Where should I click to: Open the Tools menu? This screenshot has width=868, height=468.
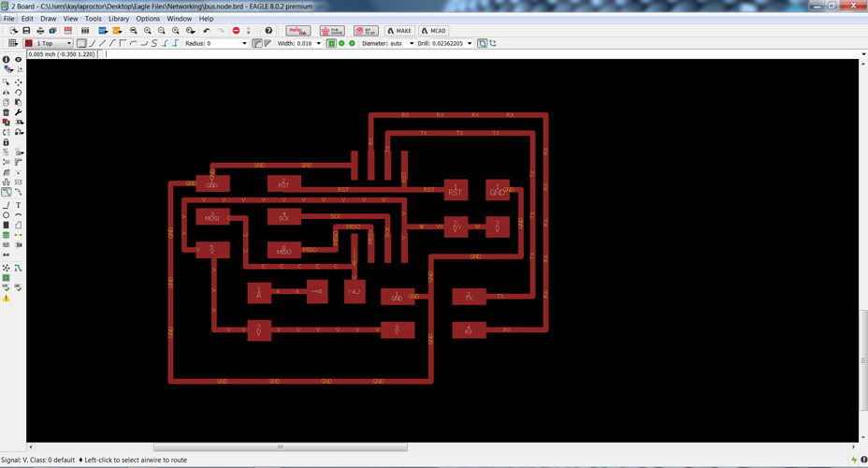(x=93, y=19)
